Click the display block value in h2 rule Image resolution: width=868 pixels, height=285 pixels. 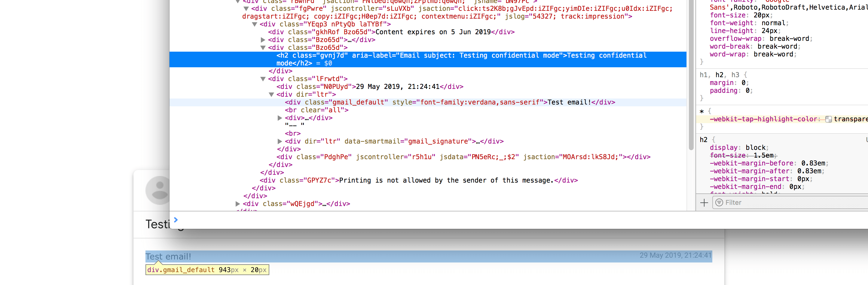tap(755, 148)
